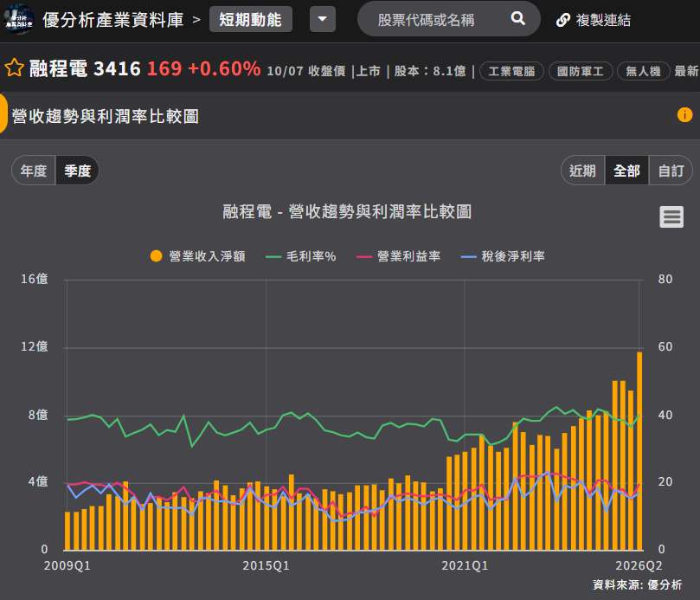Click the chain link icon
700x600 pixels.
point(563,20)
